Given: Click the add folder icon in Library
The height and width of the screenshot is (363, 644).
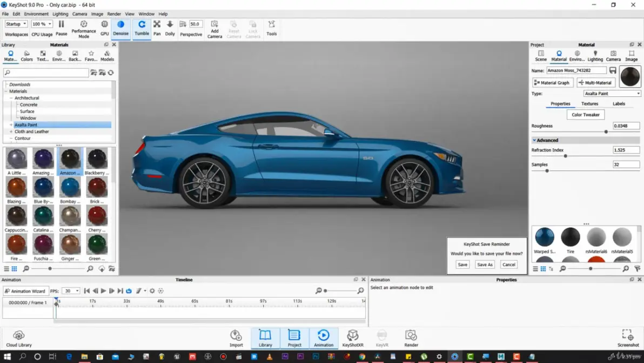Looking at the screenshot, I should (93, 73).
